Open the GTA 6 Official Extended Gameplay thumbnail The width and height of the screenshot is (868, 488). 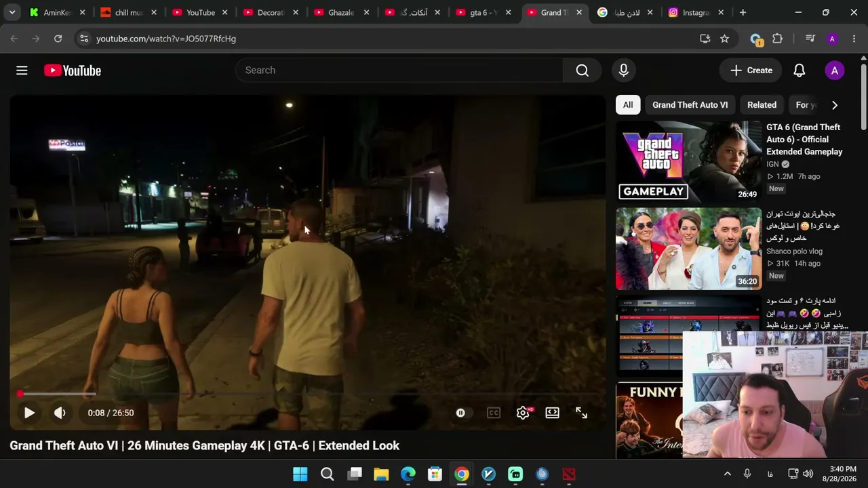[x=689, y=162]
